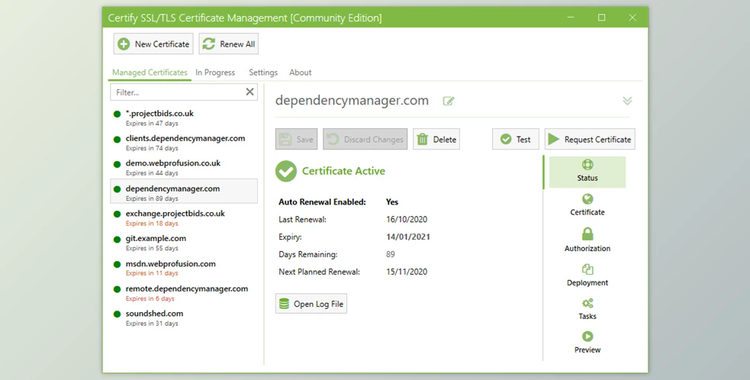The width and height of the screenshot is (750, 380).
Task: Select soundshed.com certificate
Action: click(x=184, y=318)
